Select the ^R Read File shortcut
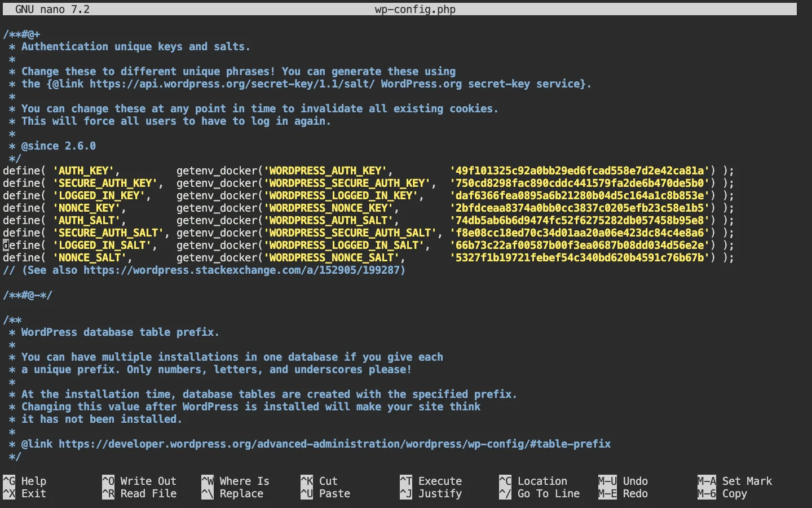Screen dimensions: 812x508 pyautogui.click(x=139, y=493)
